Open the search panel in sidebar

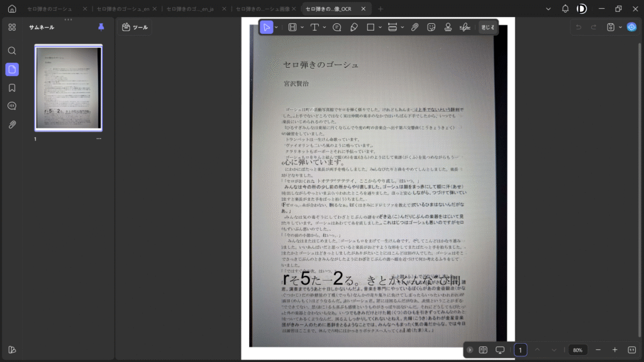pyautogui.click(x=12, y=51)
